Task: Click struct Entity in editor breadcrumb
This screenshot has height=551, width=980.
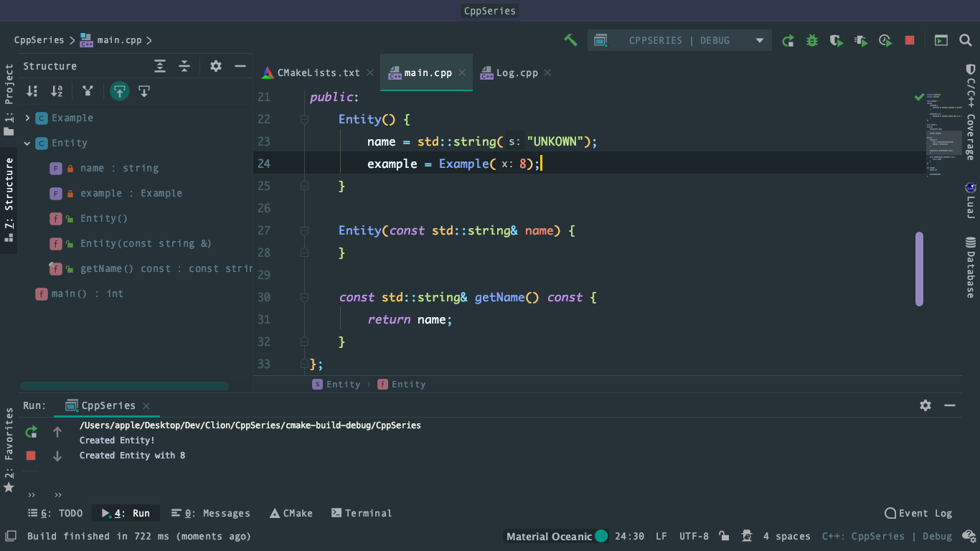Action: (x=336, y=385)
